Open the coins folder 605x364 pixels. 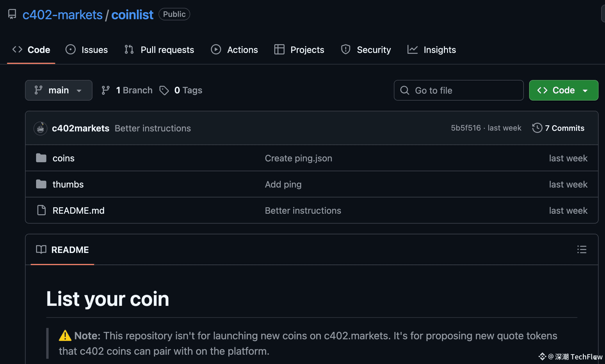click(63, 158)
